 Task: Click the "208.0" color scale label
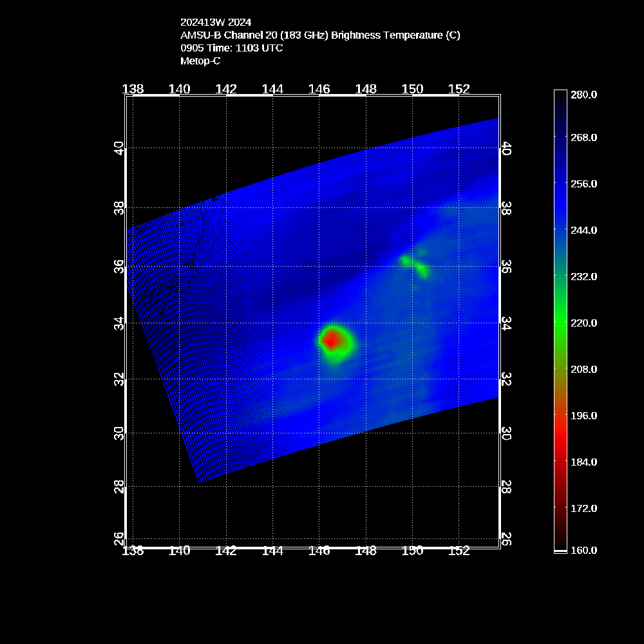pos(583,370)
